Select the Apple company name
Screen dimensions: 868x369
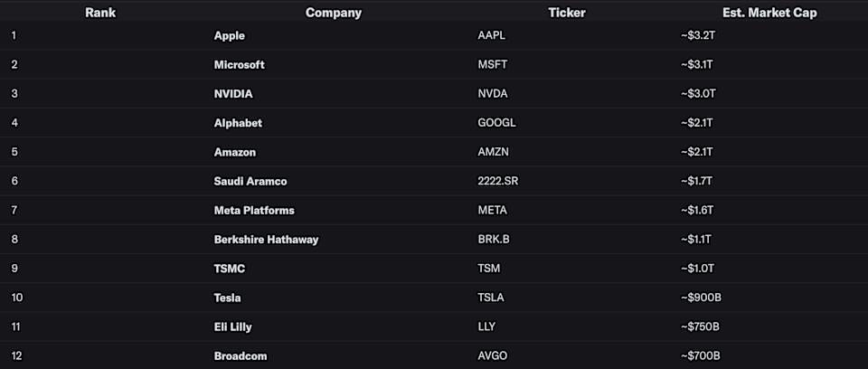pos(229,35)
